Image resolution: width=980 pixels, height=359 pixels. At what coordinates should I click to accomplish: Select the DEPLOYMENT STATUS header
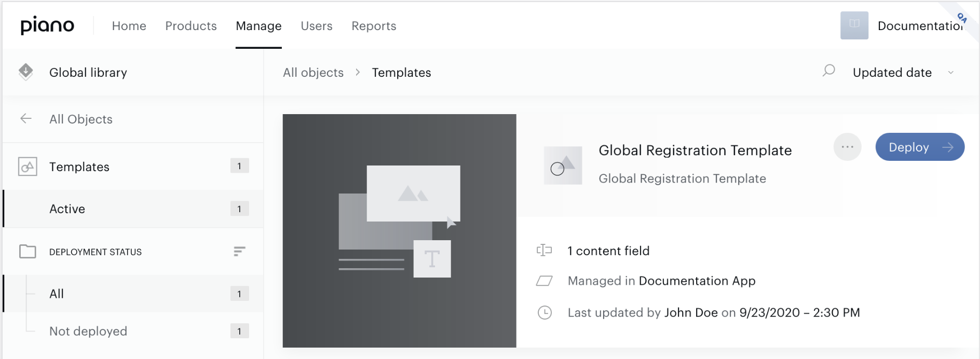(x=96, y=252)
